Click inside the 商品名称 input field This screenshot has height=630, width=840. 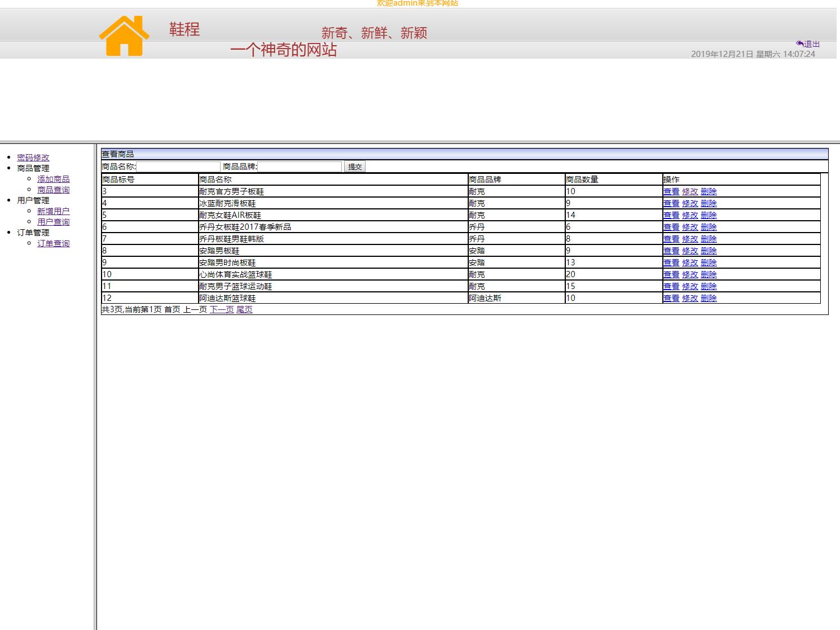[178, 166]
